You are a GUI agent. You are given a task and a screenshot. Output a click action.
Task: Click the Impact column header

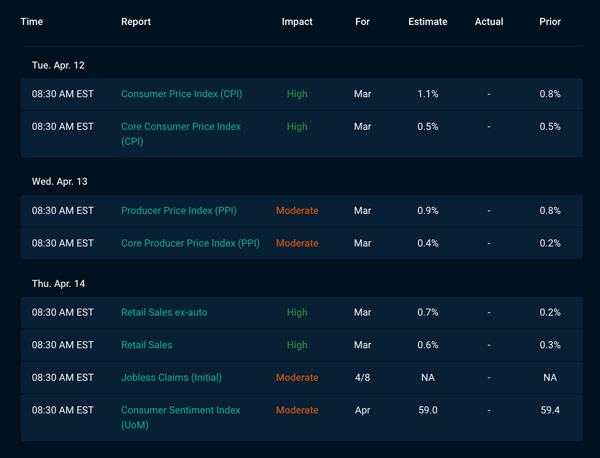pos(297,22)
